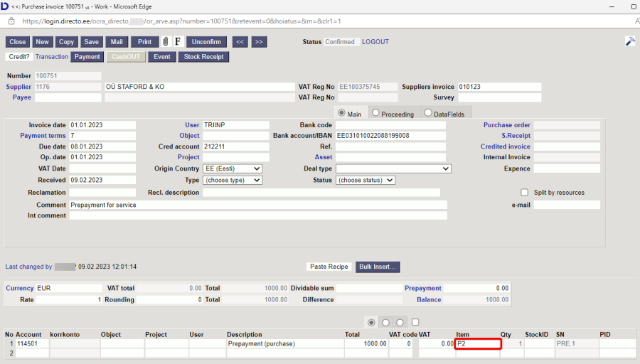This screenshot has width=640, height=364.
Task: Click the Credit? button
Action: pos(19,57)
